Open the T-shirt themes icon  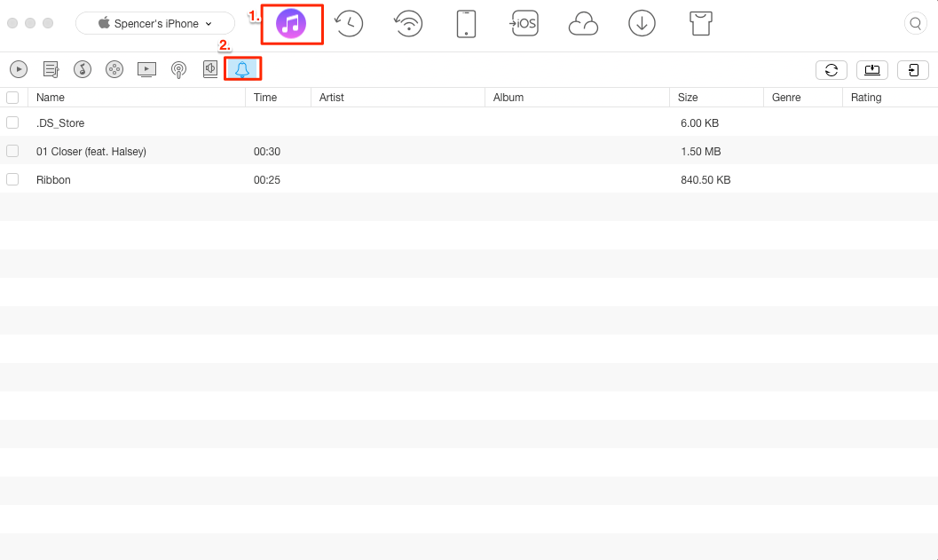(x=700, y=24)
